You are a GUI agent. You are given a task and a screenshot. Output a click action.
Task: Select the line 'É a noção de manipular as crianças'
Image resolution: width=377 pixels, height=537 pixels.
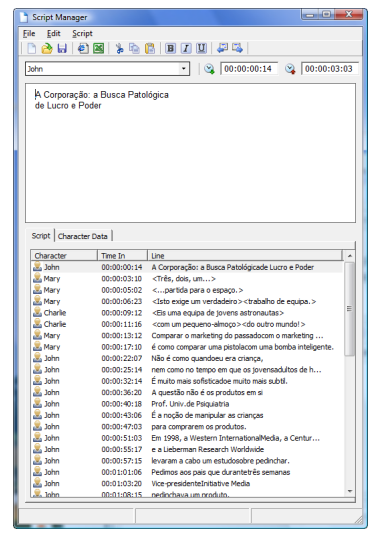[187, 415]
